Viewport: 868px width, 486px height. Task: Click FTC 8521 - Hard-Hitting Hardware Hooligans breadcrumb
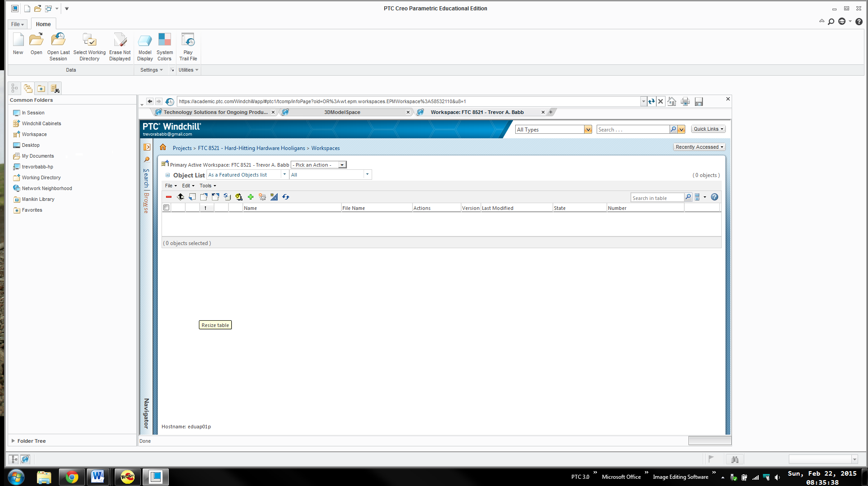click(x=252, y=148)
